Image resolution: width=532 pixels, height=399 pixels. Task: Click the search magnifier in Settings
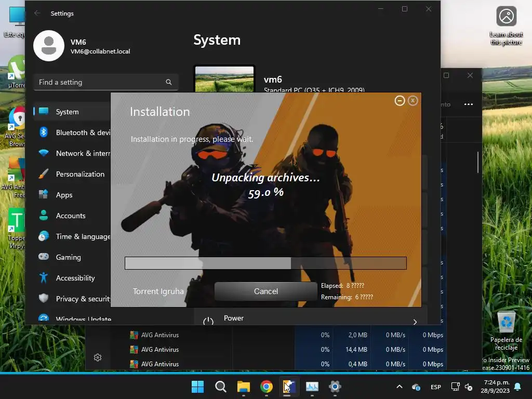[x=169, y=82]
